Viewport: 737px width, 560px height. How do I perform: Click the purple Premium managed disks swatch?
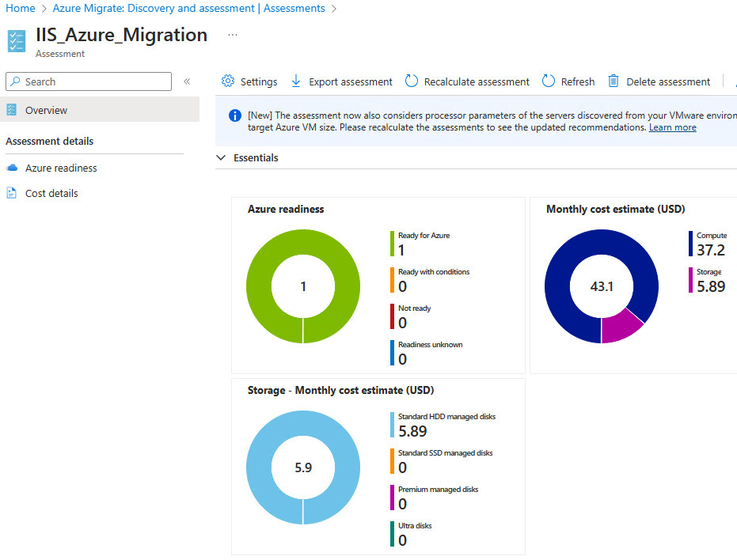pos(392,498)
